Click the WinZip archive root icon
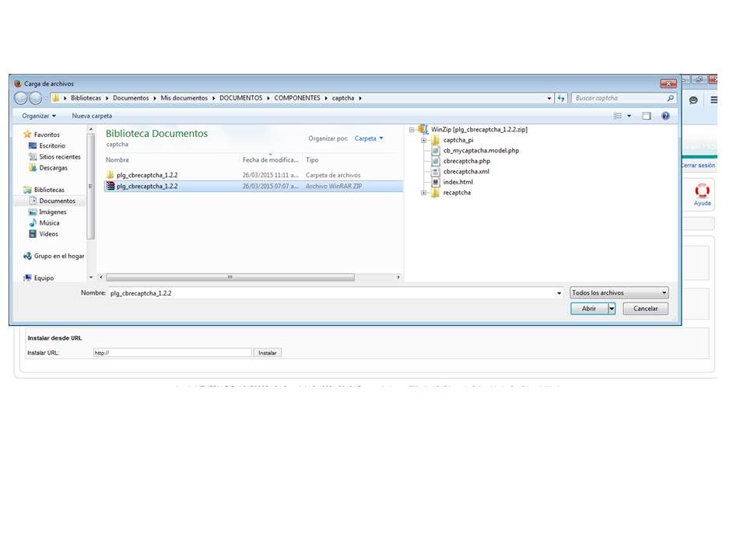The image size is (747, 560). pos(423,129)
